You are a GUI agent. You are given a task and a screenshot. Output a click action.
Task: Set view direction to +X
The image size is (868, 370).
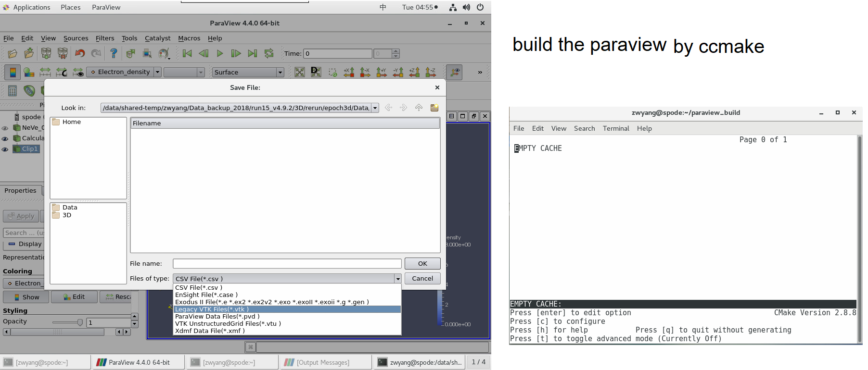[x=349, y=72]
